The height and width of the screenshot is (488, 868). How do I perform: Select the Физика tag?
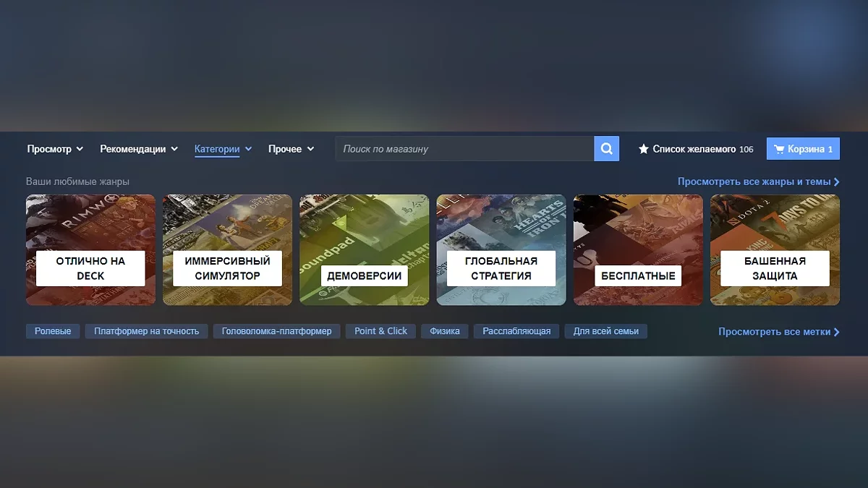445,331
